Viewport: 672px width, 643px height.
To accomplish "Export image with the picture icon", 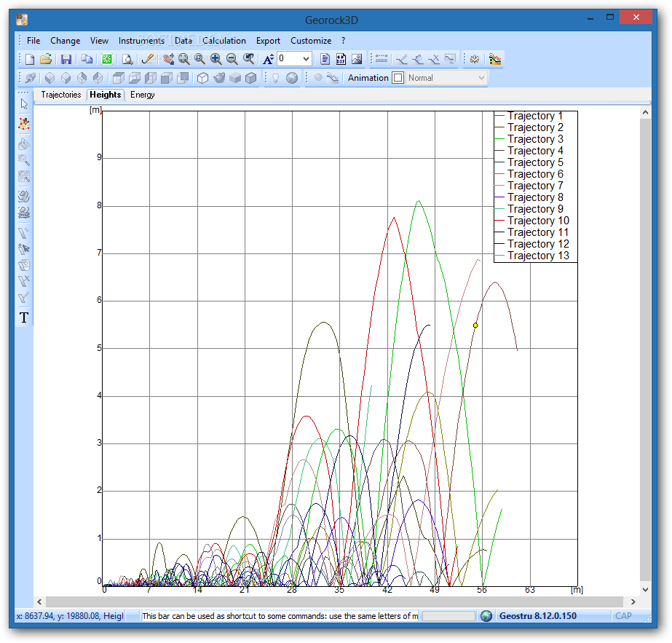I will [x=357, y=59].
